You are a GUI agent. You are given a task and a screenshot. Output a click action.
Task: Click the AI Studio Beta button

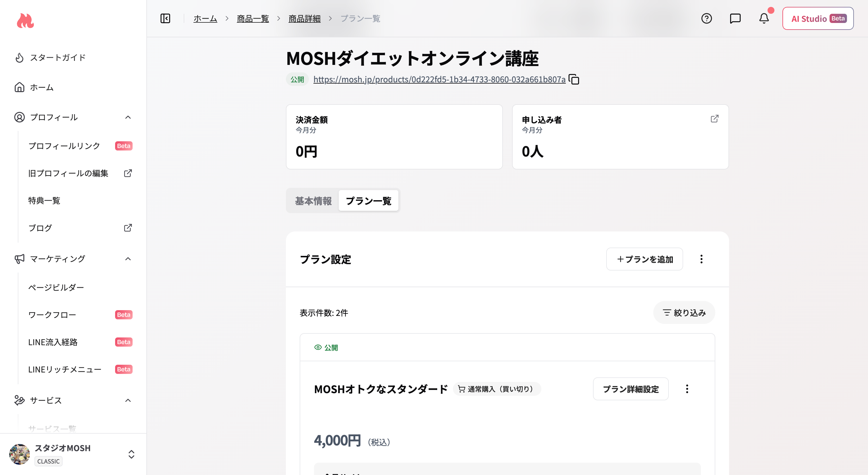pos(818,19)
